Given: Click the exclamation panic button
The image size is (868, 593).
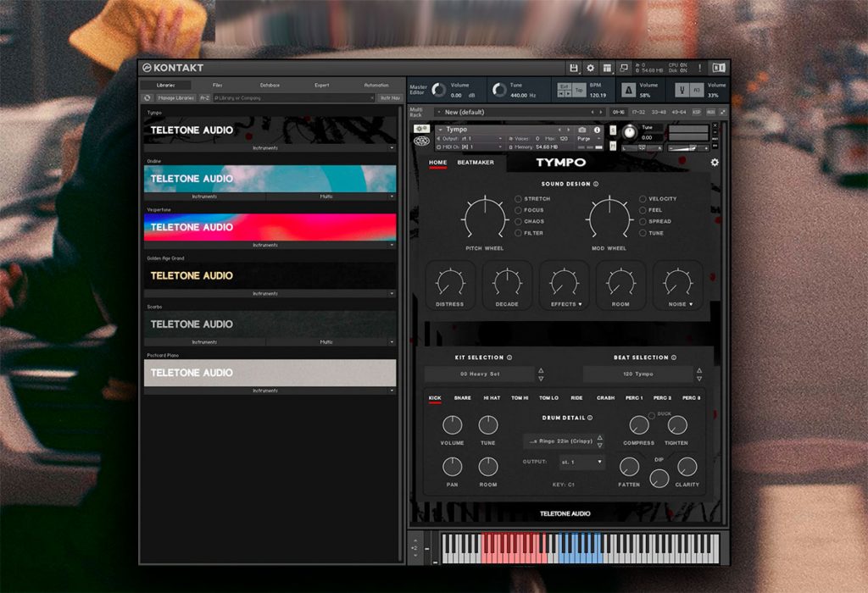Looking at the screenshot, I should point(699,68).
